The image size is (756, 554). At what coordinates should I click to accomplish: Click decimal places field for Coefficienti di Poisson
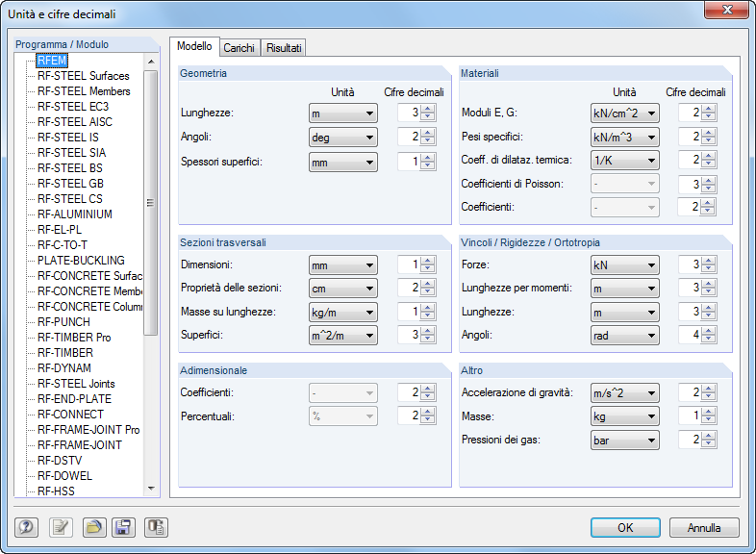click(x=690, y=184)
